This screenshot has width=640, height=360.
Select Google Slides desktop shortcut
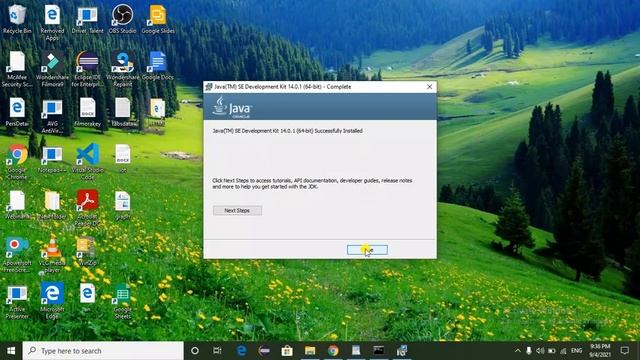point(158,20)
